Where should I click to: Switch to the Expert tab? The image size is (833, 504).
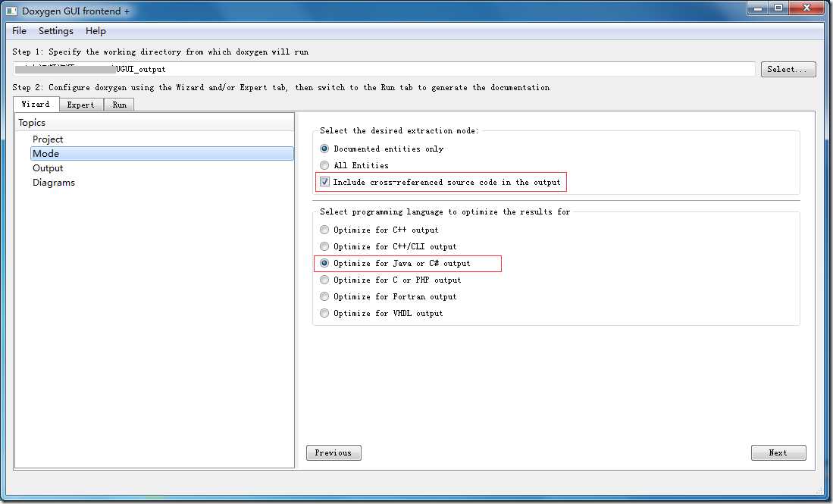81,105
